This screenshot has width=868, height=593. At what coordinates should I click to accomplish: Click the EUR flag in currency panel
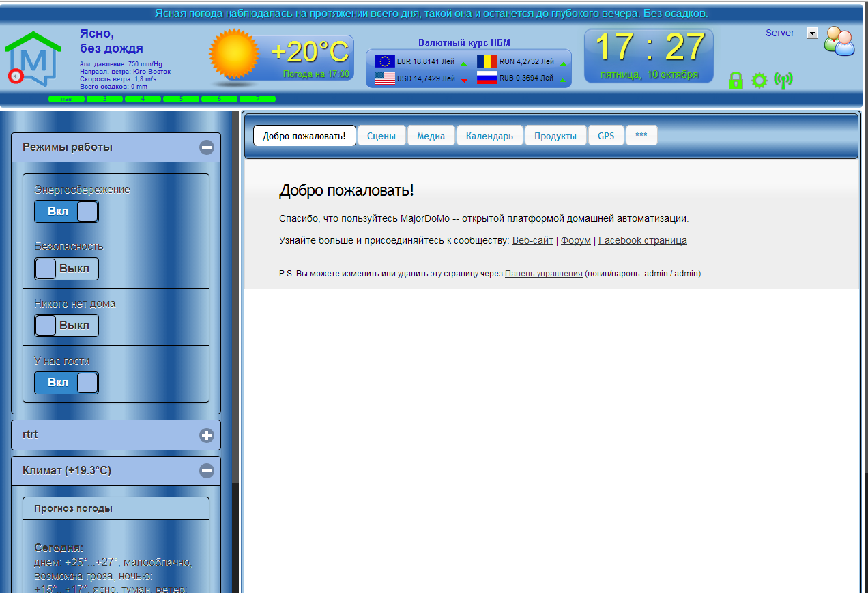(384, 61)
